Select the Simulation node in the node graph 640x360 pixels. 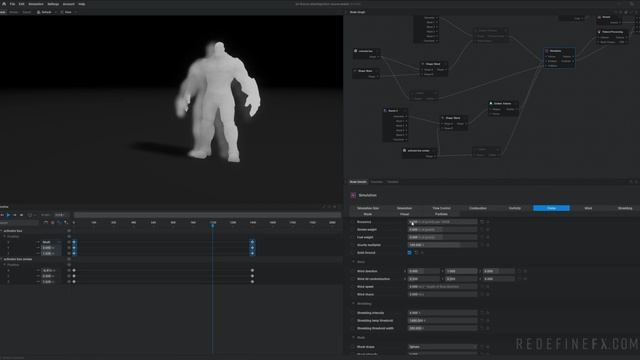coord(559,58)
